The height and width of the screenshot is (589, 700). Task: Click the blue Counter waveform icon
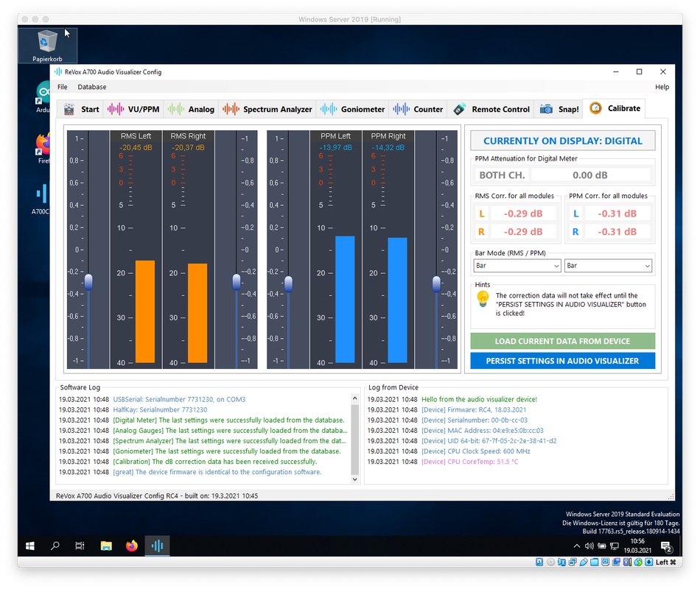(x=402, y=109)
